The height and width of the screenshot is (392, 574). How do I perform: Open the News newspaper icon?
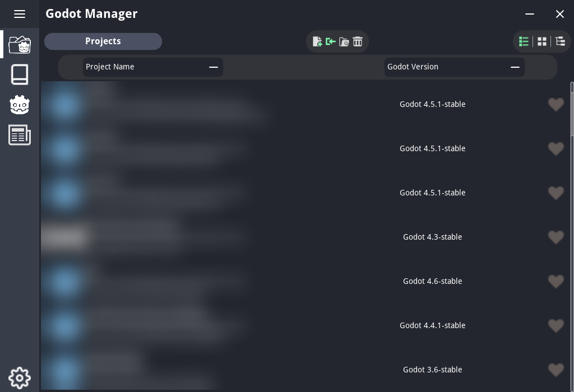coord(20,135)
